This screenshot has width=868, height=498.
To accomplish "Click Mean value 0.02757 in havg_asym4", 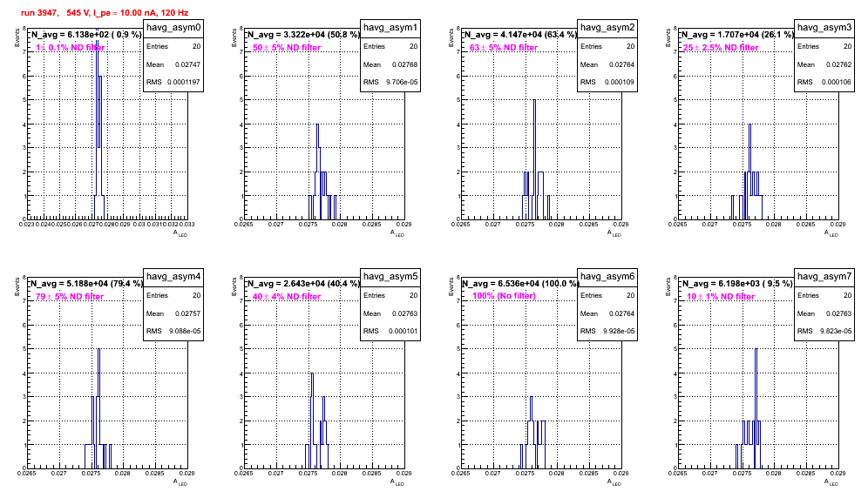I will (x=187, y=313).
